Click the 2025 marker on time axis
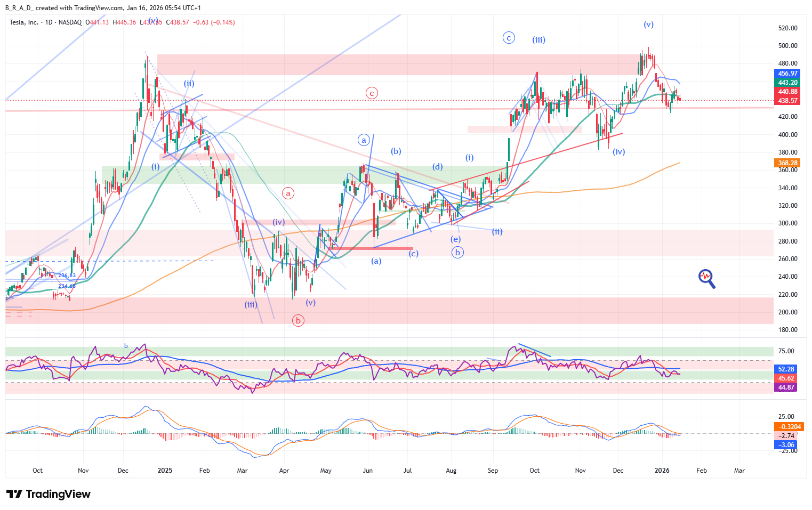The width and height of the screenshot is (812, 510). click(165, 471)
